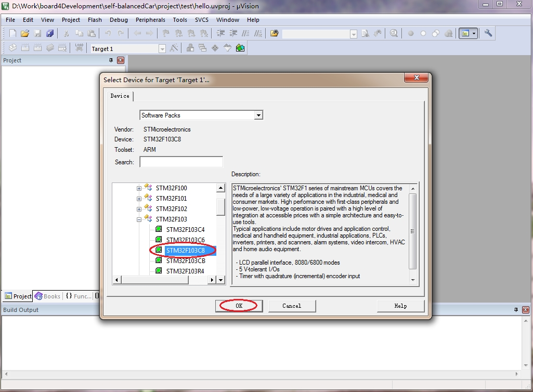Click the Navigate Backwards arrow icon
Screen dimensions: 533x392
coord(137,33)
